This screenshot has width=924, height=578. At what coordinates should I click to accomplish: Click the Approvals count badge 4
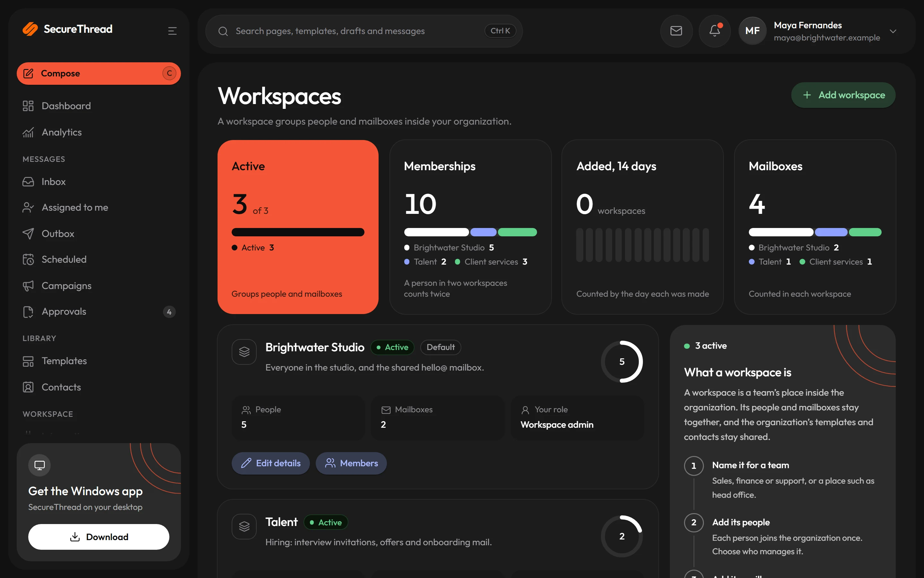[169, 312]
